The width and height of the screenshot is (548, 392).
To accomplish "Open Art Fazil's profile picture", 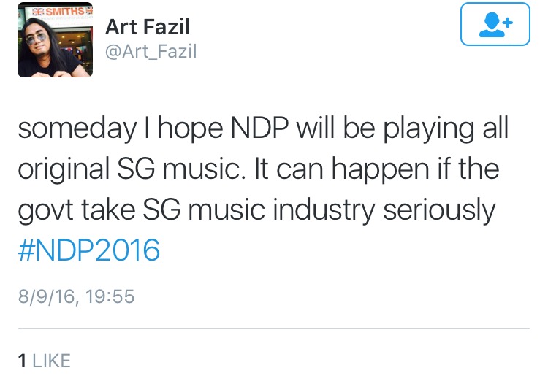I will [56, 40].
